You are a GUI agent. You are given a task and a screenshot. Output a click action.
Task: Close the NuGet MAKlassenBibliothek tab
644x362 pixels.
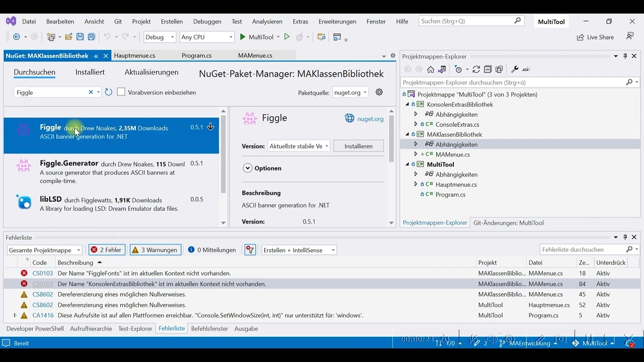point(106,56)
